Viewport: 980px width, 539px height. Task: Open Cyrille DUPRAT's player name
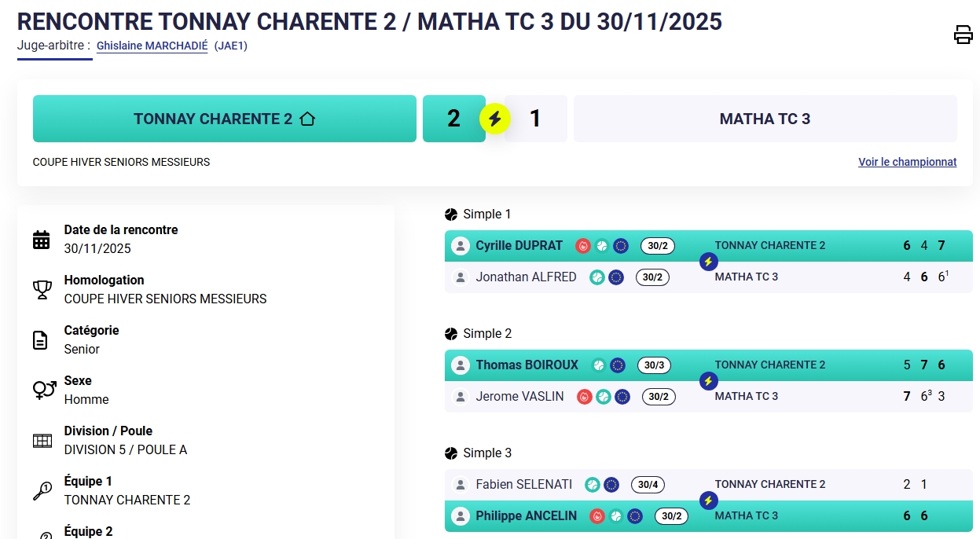pos(519,246)
